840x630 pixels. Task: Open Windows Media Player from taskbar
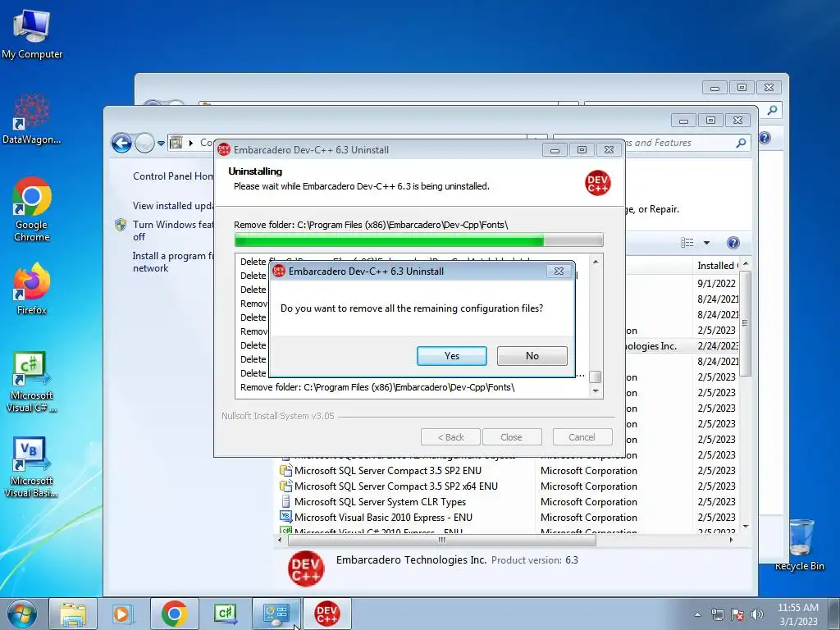coord(122,614)
